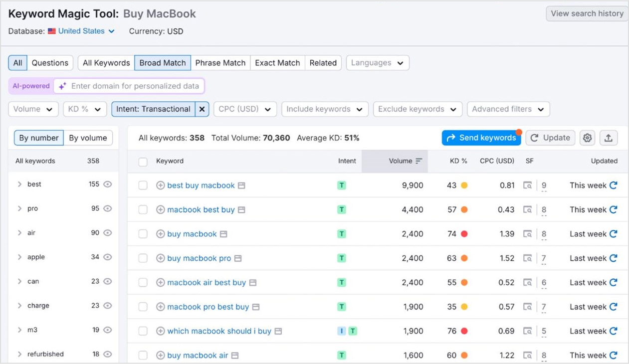629x364 pixels.
Task: Open the Include keywords dropdown
Action: coord(325,109)
